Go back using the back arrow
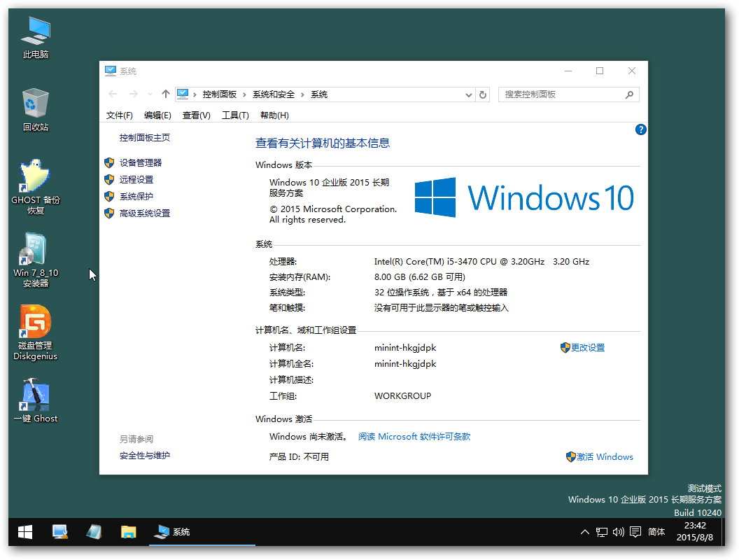 [x=113, y=94]
